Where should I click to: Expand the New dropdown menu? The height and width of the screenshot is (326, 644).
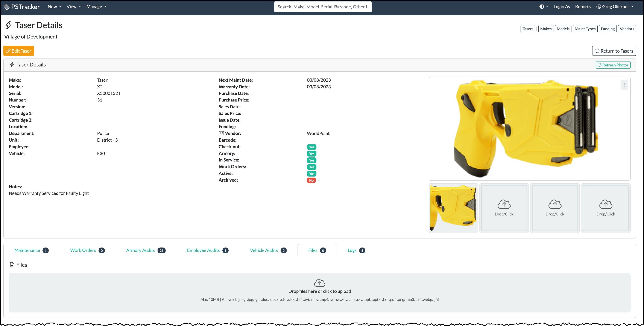pos(54,7)
